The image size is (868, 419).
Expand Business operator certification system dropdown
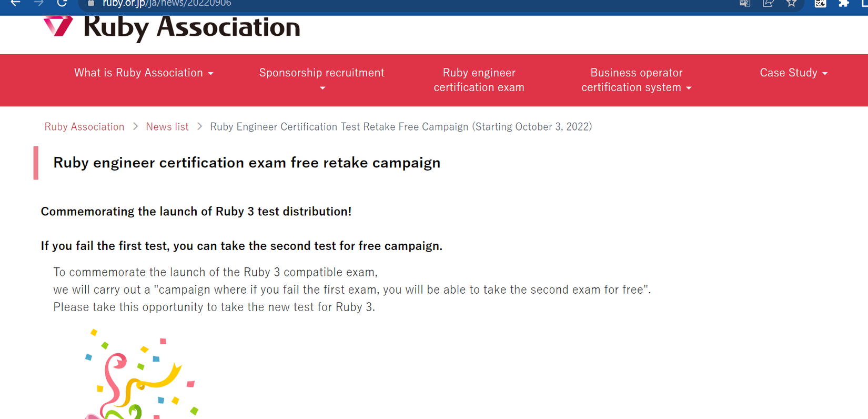pyautogui.click(x=637, y=80)
